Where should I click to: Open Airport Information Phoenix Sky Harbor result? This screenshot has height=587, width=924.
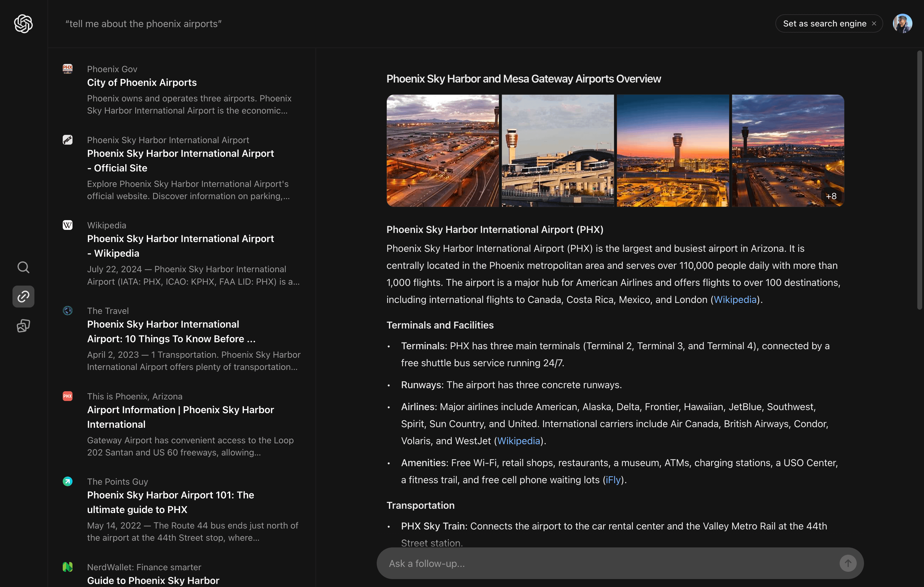tap(180, 417)
